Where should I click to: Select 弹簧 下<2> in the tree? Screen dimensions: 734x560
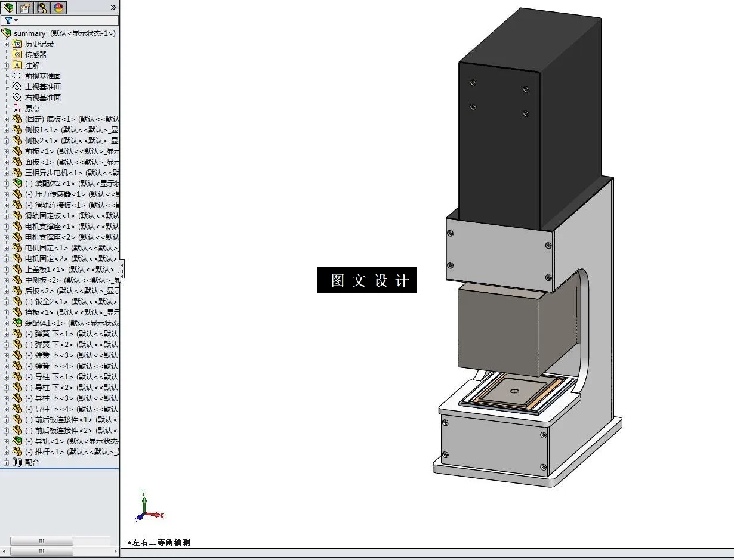click(72, 344)
